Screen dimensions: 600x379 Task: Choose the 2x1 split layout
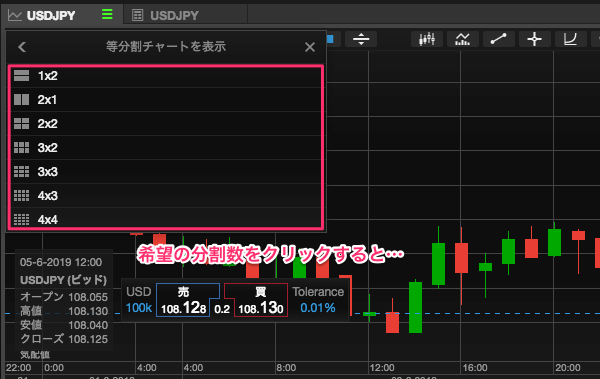pos(166,100)
